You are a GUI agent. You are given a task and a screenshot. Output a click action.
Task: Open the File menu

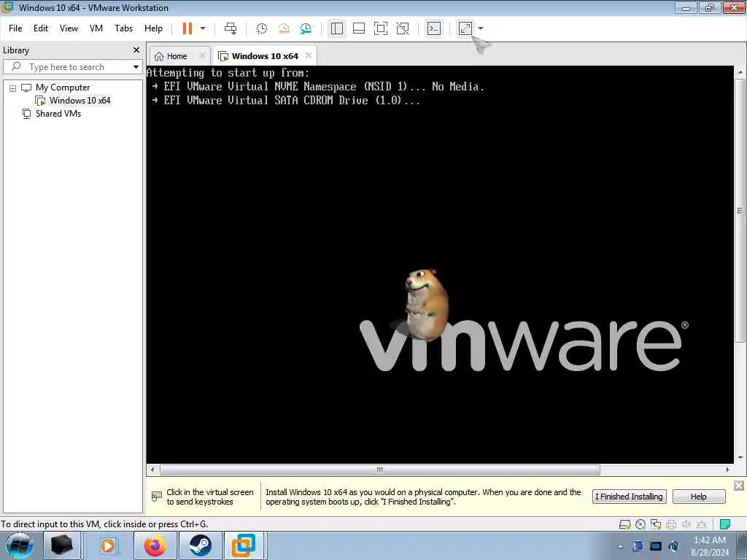pos(15,28)
